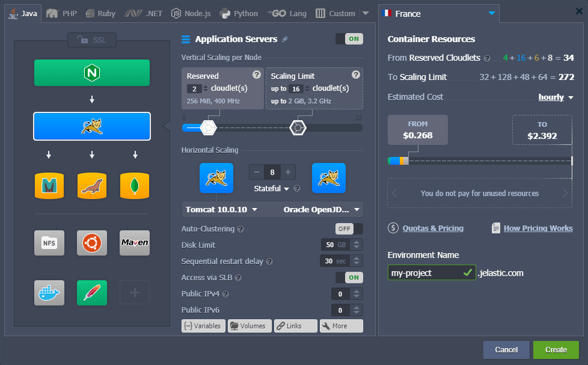This screenshot has height=365, width=588.
Task: Adjust Public IPv6 spinner arrows
Action: (x=357, y=310)
